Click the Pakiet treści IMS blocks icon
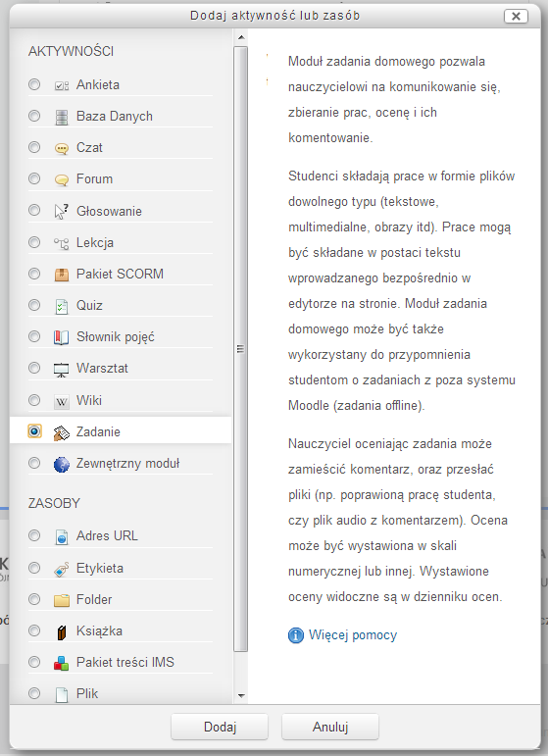The width and height of the screenshot is (548, 756). pyautogui.click(x=61, y=663)
